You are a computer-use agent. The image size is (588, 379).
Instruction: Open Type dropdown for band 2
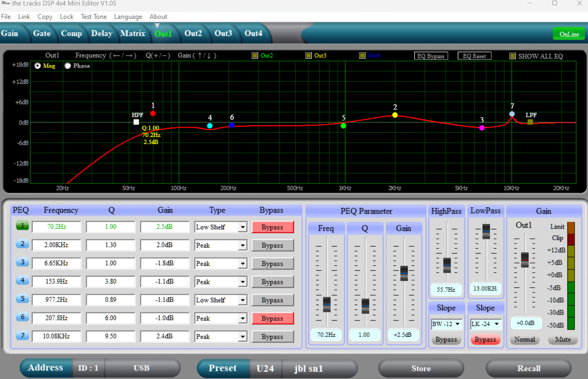pyautogui.click(x=243, y=245)
